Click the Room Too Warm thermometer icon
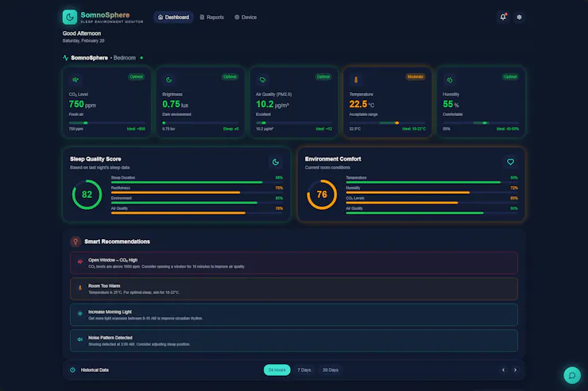Image resolution: width=588 pixels, height=391 pixels. coord(80,288)
